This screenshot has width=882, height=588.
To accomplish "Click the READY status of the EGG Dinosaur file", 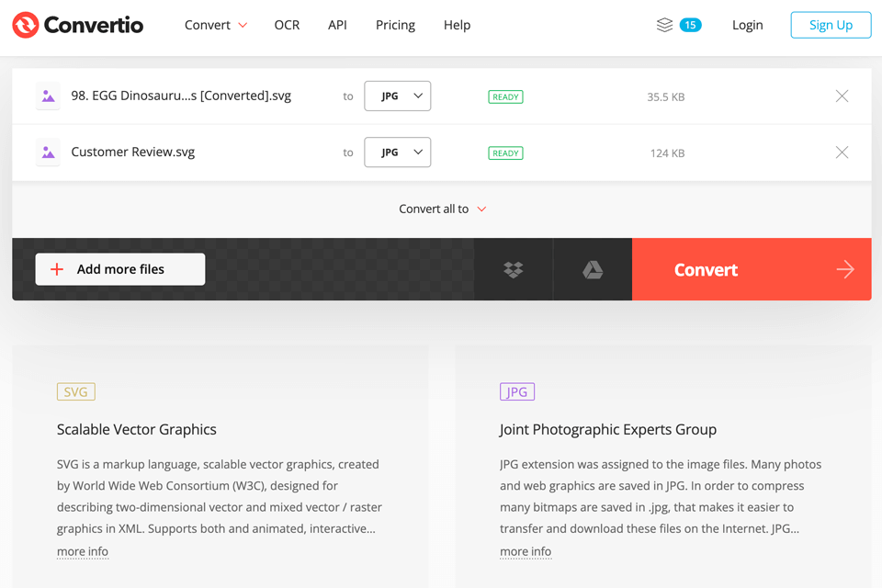I will [505, 96].
